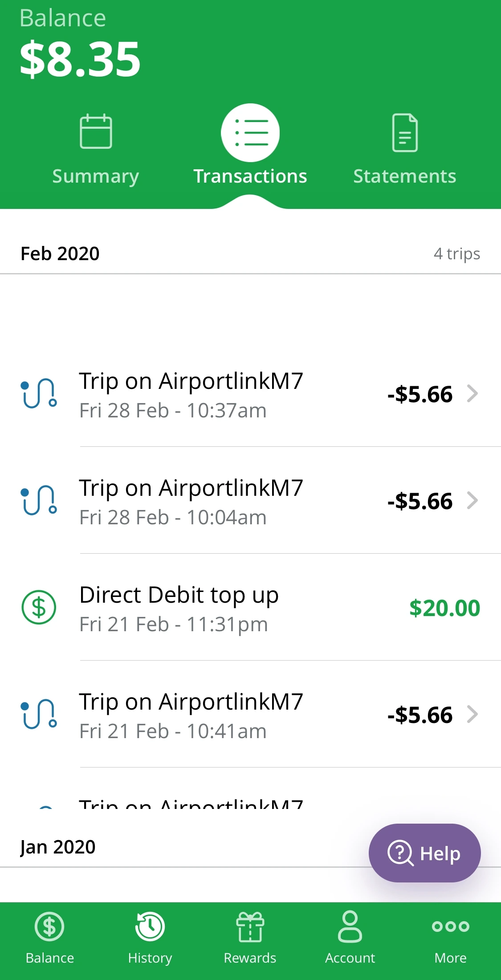
Task: Select the Jan 2020 month header
Action: tap(58, 847)
